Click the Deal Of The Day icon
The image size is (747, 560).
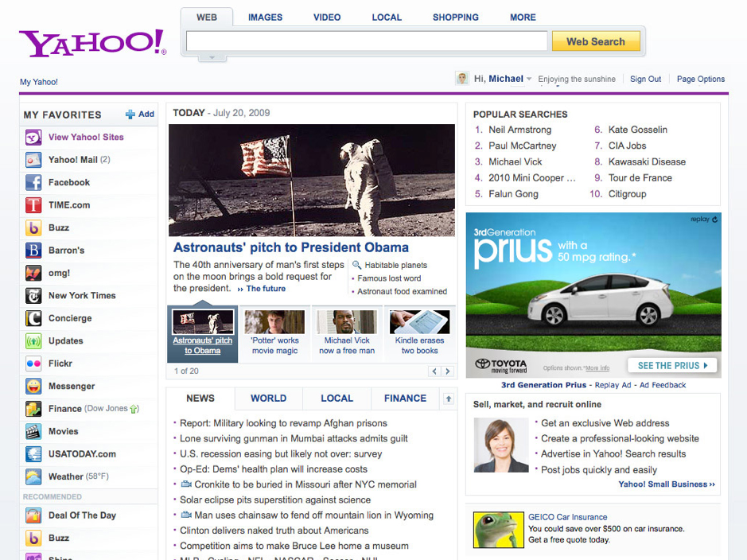coord(32,515)
